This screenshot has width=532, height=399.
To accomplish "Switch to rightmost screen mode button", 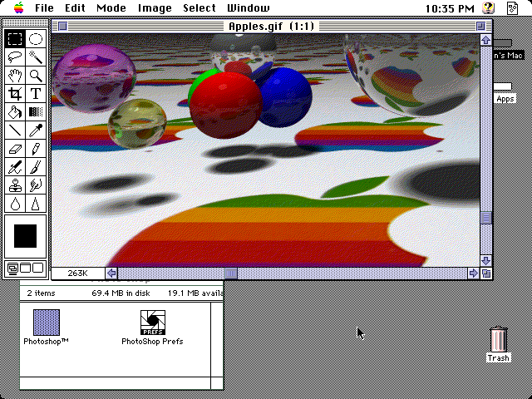I will click(x=37, y=268).
